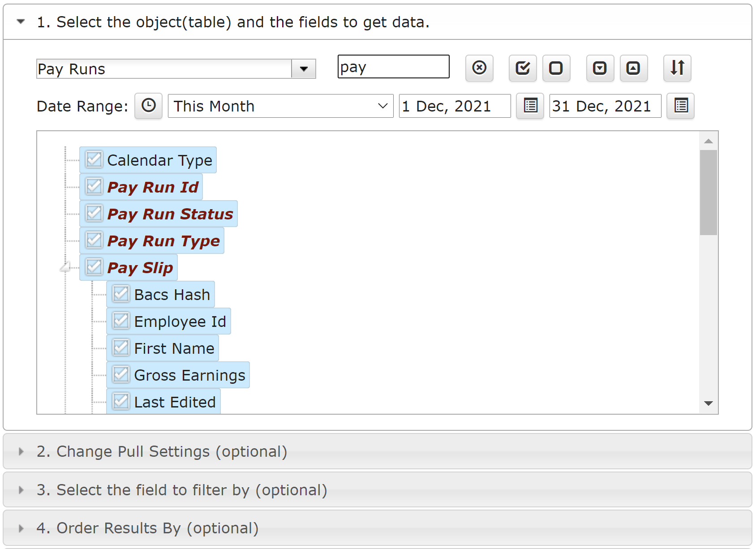The height and width of the screenshot is (549, 756).
Task: Uncheck the Calendar Type field
Action: [x=94, y=159]
